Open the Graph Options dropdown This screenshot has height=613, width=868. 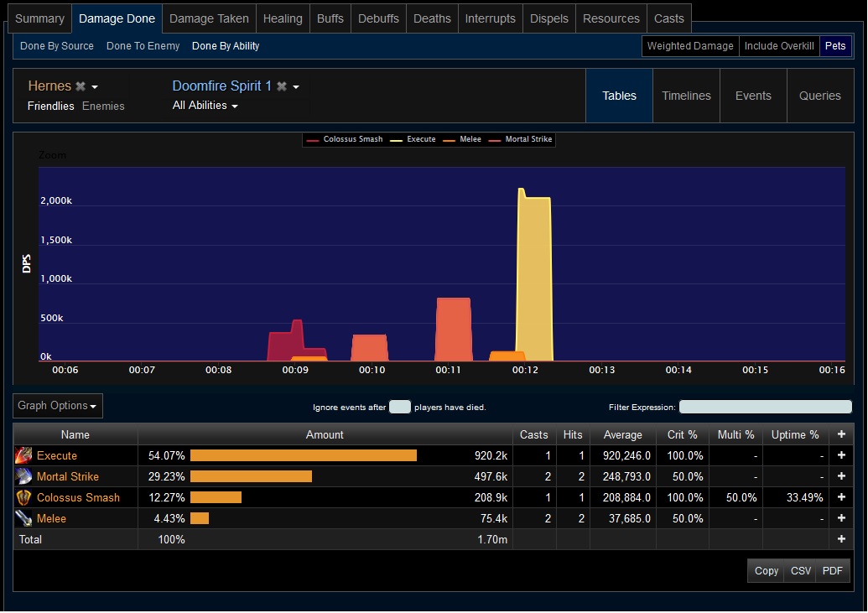58,406
